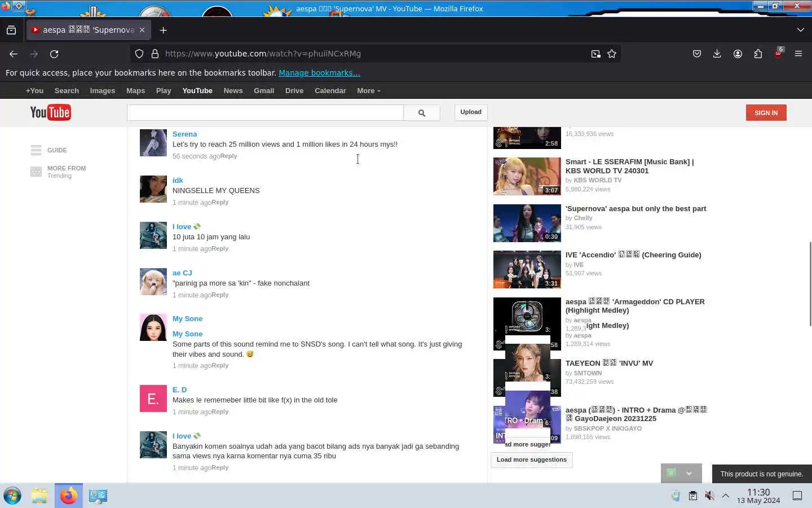This screenshot has height=508, width=812.
Task: Open IVE 'Accendio' Cheering Guide video
Action: pyautogui.click(x=633, y=255)
